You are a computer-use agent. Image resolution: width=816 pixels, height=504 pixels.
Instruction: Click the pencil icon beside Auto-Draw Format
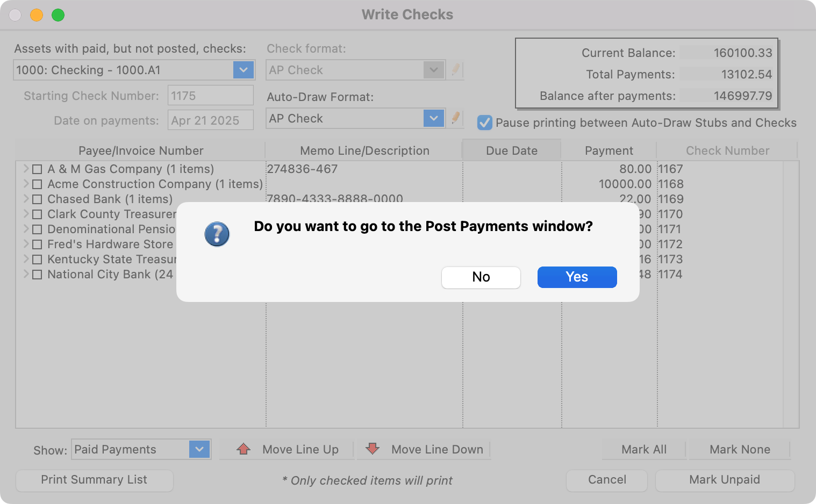pyautogui.click(x=456, y=118)
